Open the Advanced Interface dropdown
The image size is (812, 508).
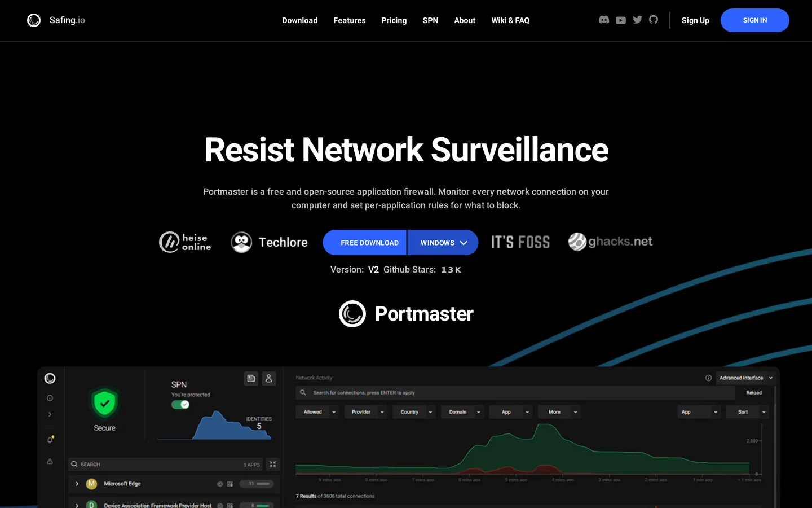coord(746,378)
